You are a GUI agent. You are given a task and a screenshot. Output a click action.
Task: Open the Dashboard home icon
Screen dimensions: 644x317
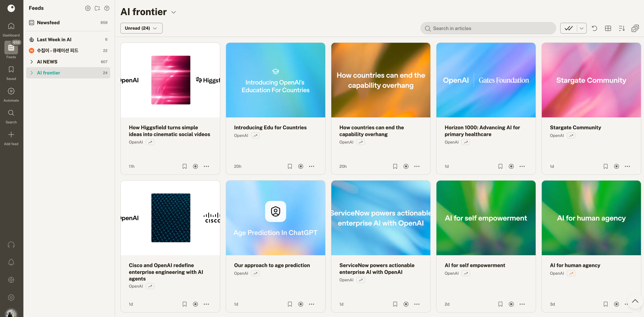[11, 26]
